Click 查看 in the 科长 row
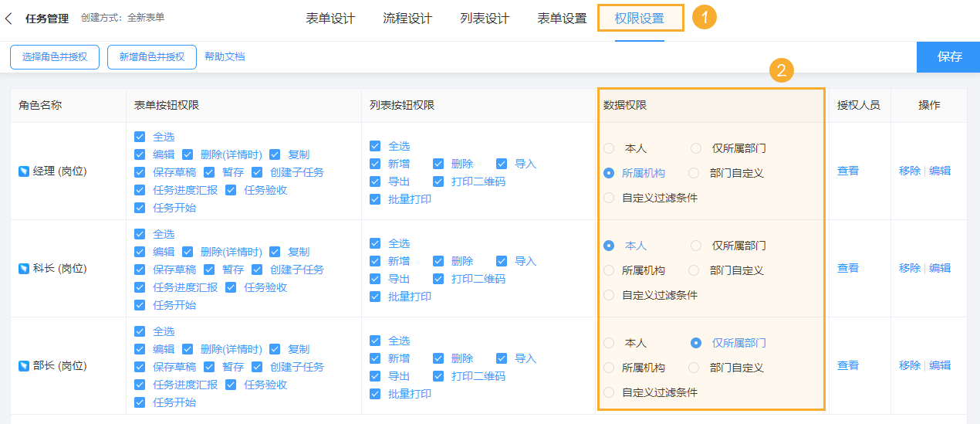The width and height of the screenshot is (980, 424). point(848,269)
